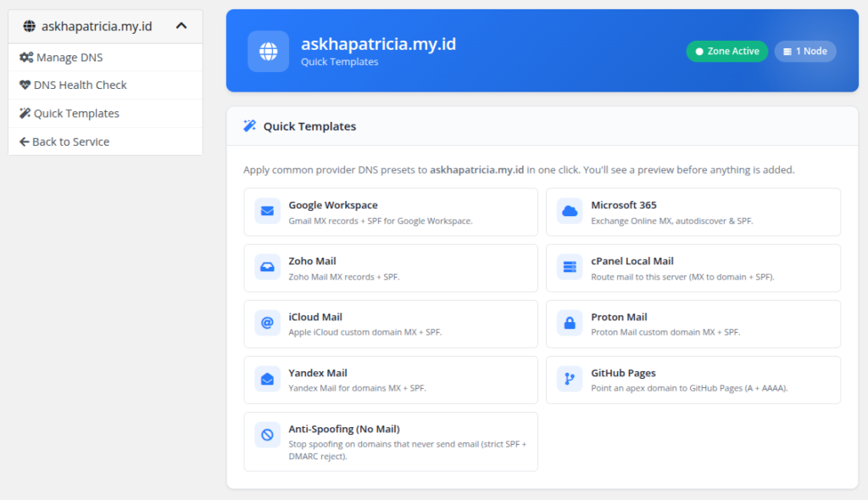
Task: Apply the Google Workspace template
Action: pyautogui.click(x=391, y=212)
